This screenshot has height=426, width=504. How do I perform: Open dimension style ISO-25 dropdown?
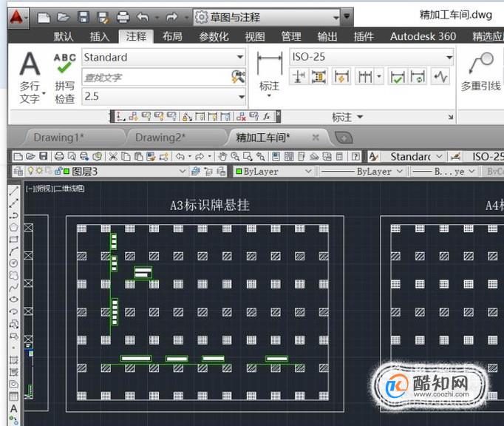point(449,57)
